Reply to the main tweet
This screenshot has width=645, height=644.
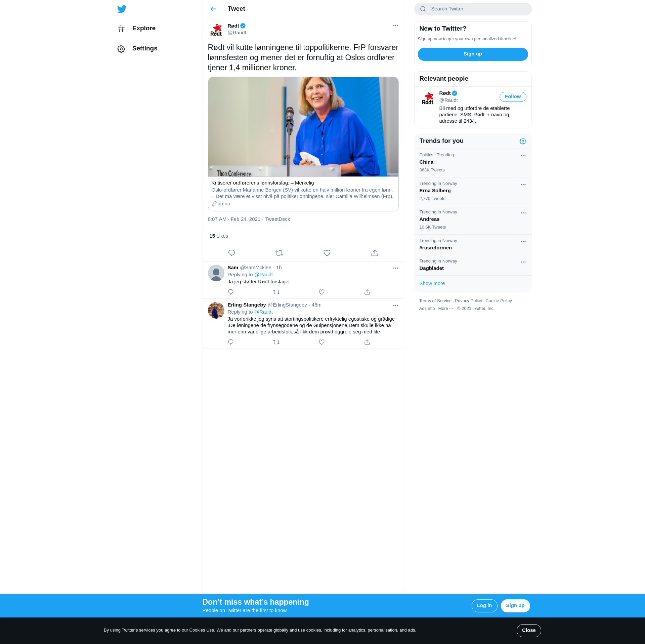(231, 253)
